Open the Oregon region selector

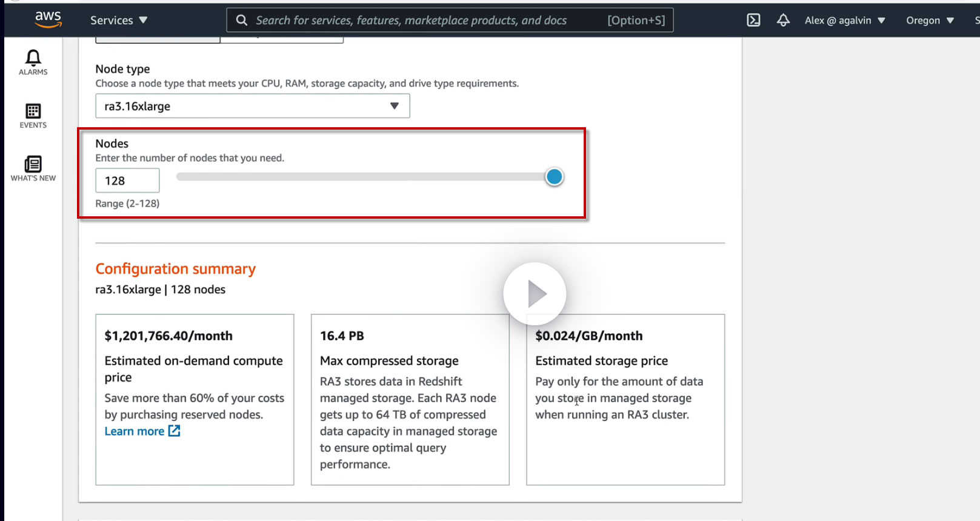(x=930, y=20)
